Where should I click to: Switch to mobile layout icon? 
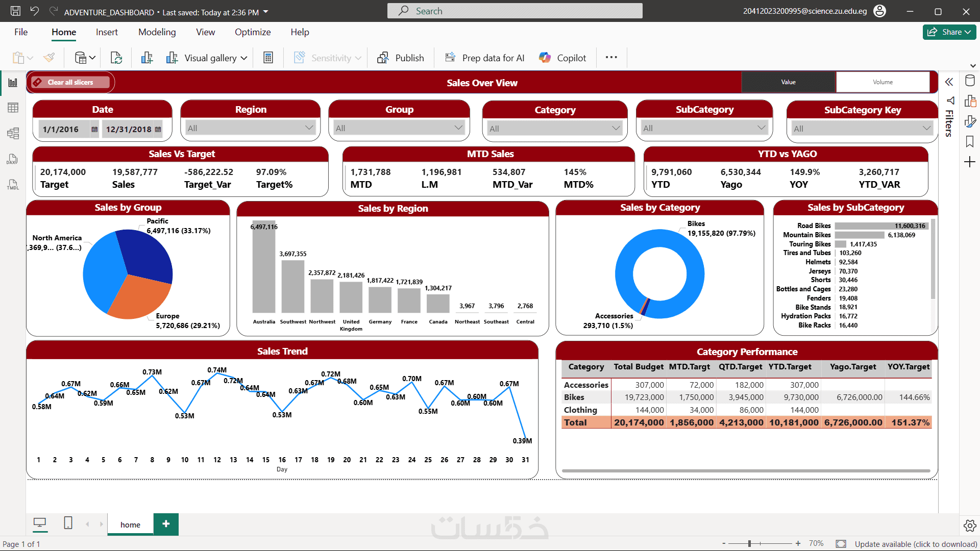(x=68, y=523)
